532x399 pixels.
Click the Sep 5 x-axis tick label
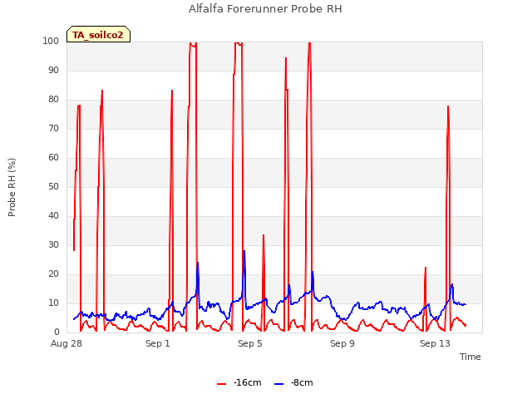point(250,343)
